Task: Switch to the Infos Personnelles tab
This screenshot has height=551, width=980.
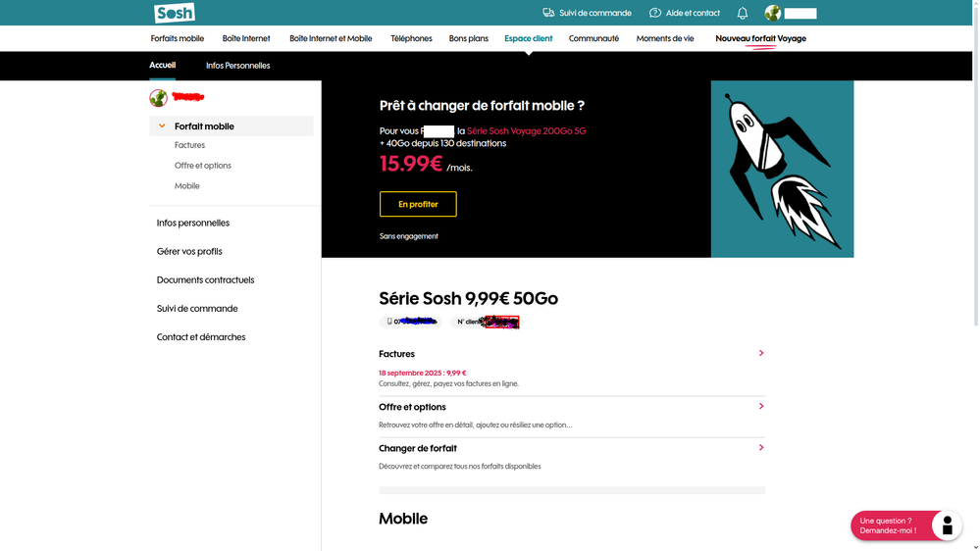Action: (238, 66)
